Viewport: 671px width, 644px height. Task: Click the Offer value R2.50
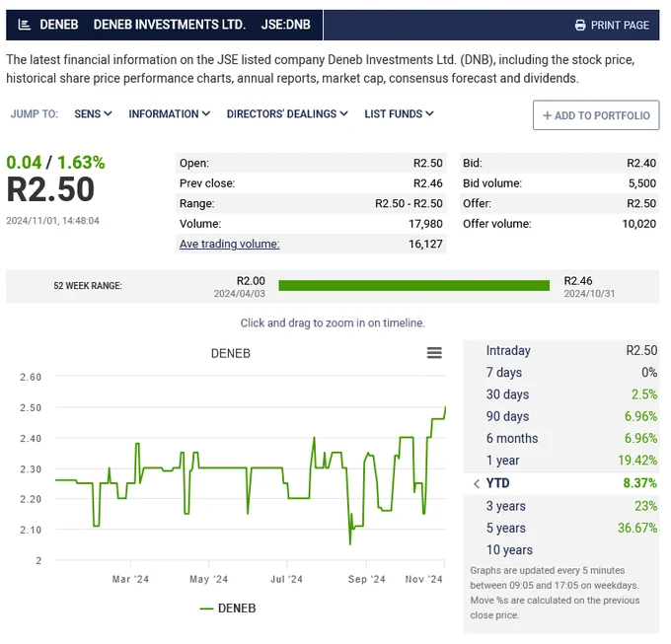pos(641,203)
